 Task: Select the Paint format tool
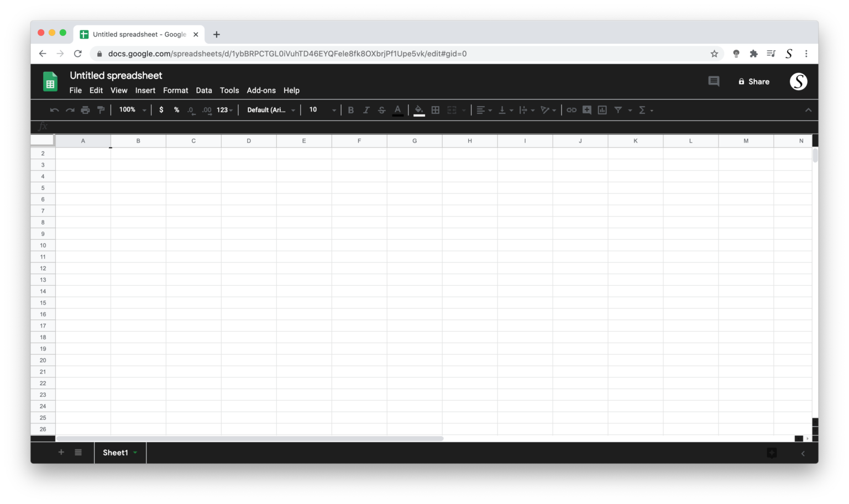pos(101,110)
